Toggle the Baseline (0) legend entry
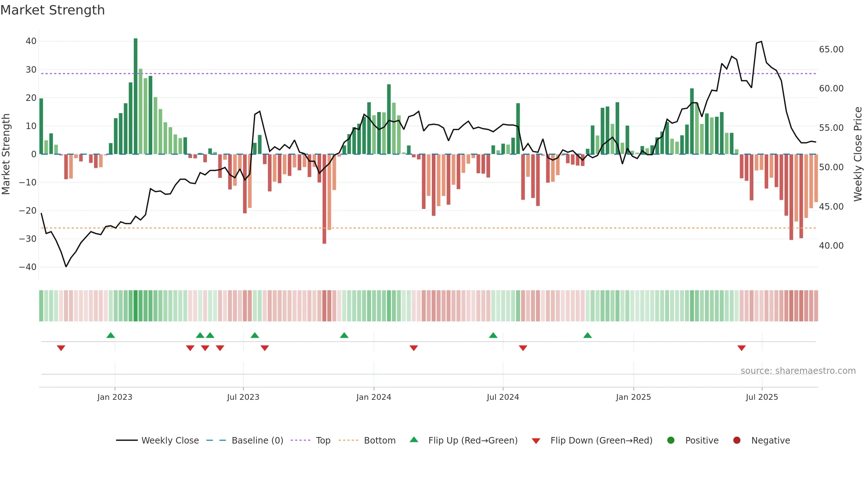 245,440
